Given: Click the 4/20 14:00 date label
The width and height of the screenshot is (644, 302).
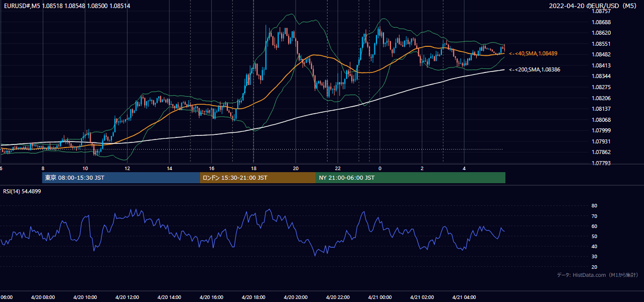Looking at the screenshot, I should pyautogui.click(x=169, y=297).
